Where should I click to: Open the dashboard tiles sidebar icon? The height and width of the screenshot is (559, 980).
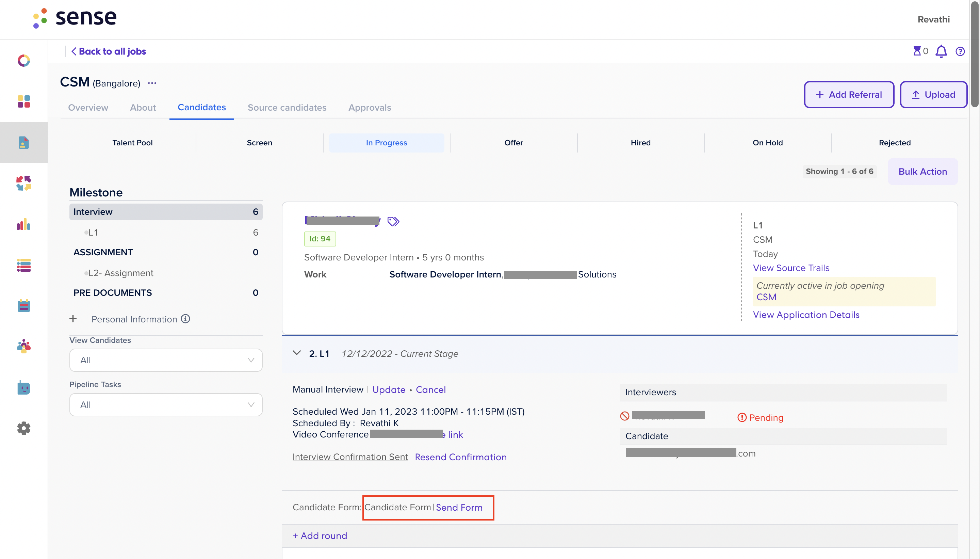pyautogui.click(x=24, y=101)
